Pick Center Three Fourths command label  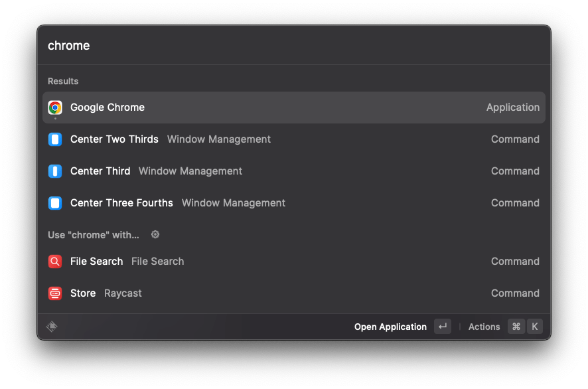tap(121, 203)
